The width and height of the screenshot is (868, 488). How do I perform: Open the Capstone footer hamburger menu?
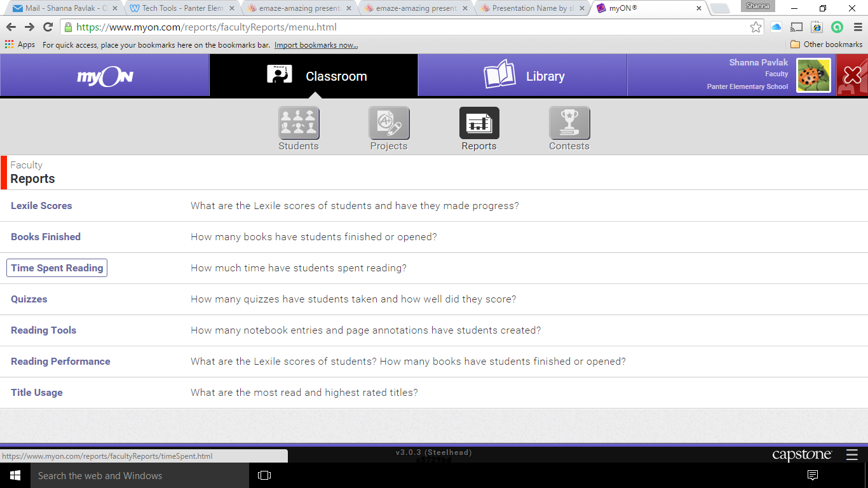point(852,455)
